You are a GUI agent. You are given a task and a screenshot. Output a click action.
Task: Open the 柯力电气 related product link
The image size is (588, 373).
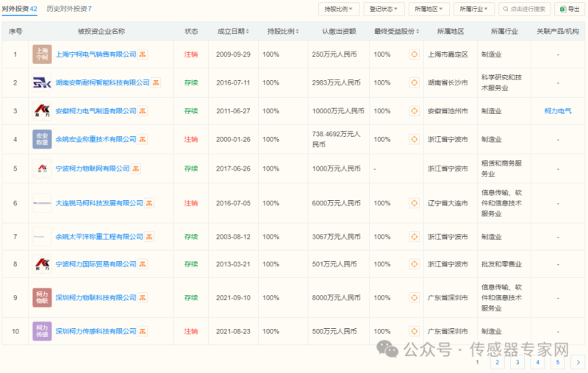[x=558, y=111]
